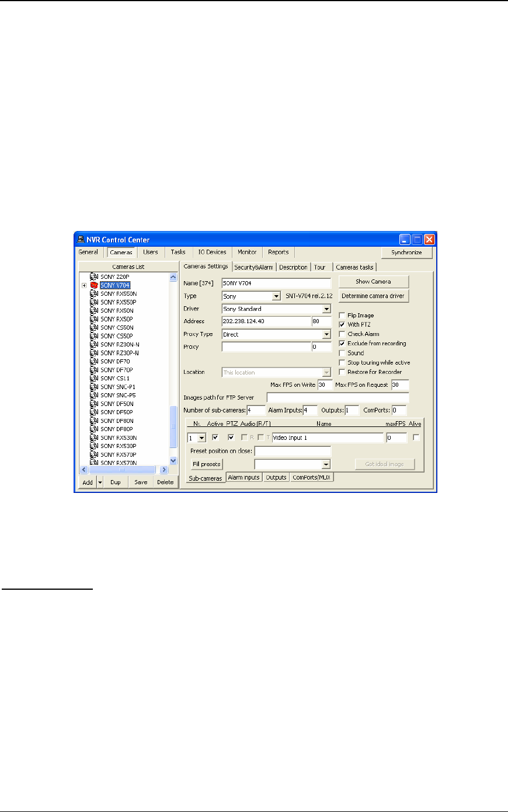Click the camera icon beside SONY DF70P
508x812 pixels.
tap(94, 370)
